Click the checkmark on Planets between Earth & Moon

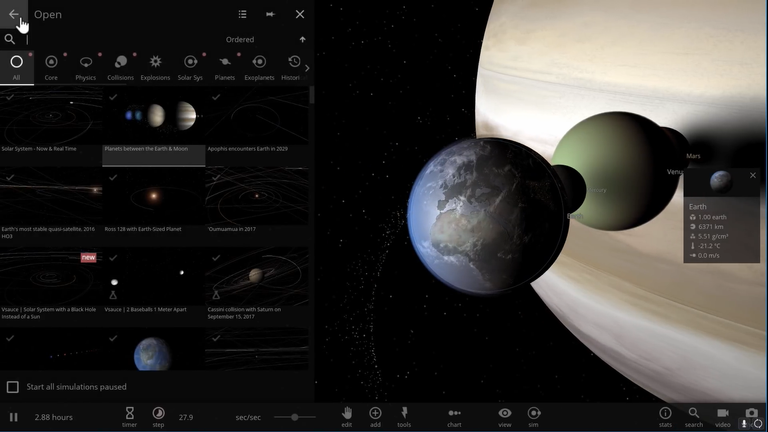[x=113, y=97]
